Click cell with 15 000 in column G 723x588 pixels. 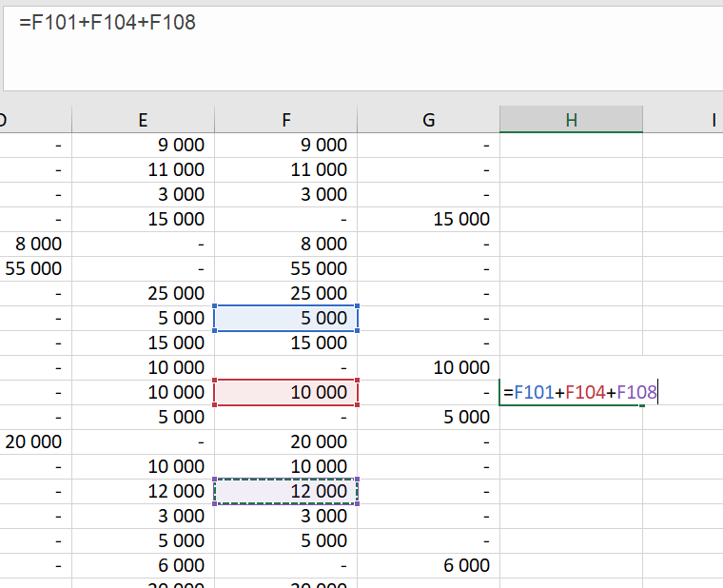coord(428,219)
